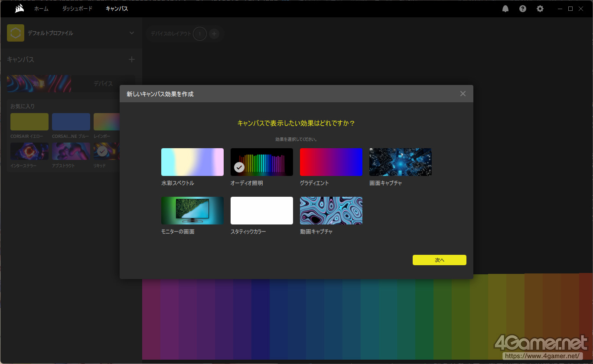The height and width of the screenshot is (364, 593).
Task: Click the default profile hexagon icon
Action: 16,33
